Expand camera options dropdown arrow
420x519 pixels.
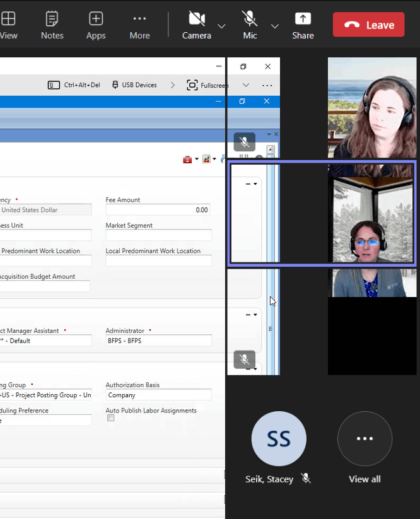pyautogui.click(x=221, y=26)
